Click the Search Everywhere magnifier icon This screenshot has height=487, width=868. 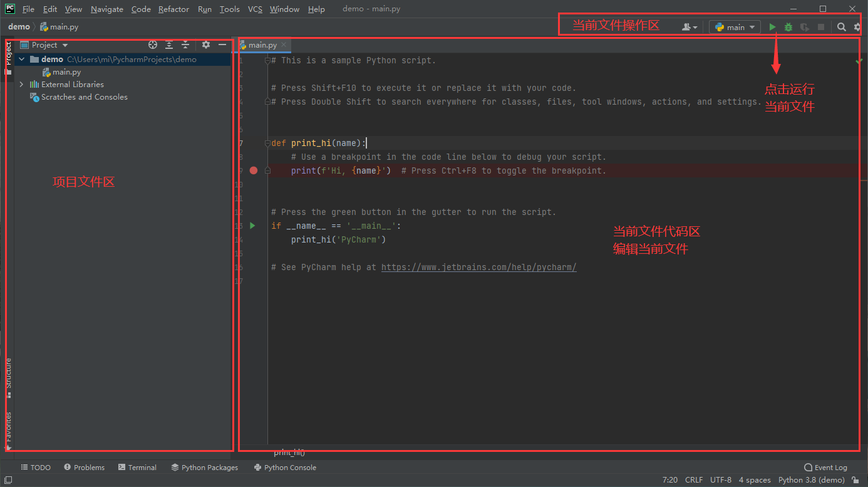click(x=842, y=27)
